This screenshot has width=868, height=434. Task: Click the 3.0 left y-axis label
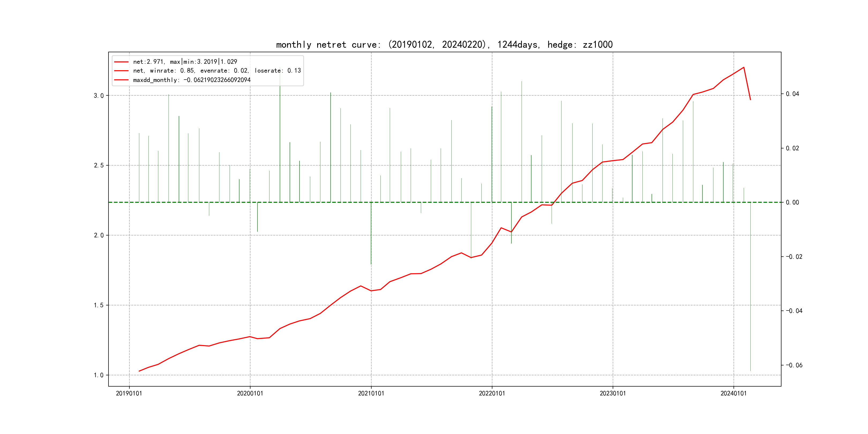(98, 96)
